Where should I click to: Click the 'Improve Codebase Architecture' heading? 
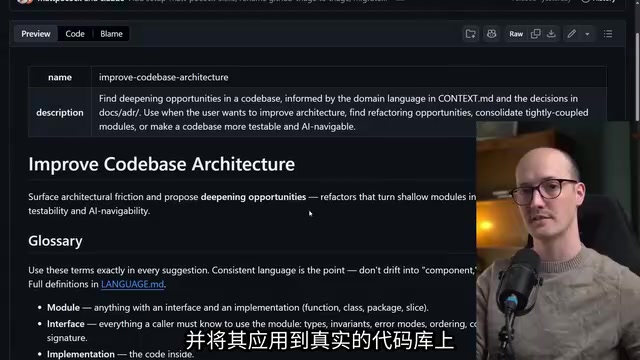pos(161,164)
